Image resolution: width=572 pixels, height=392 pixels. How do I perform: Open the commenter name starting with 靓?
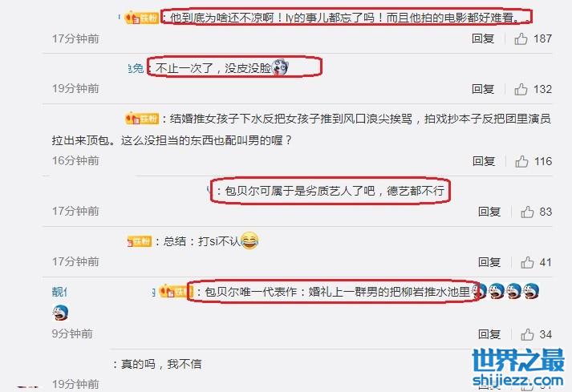59,292
